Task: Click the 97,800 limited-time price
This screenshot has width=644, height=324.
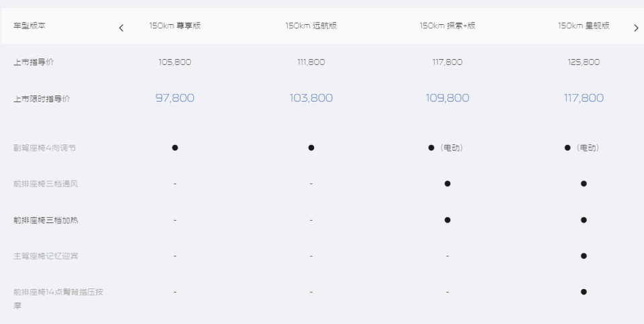Action: tap(175, 98)
